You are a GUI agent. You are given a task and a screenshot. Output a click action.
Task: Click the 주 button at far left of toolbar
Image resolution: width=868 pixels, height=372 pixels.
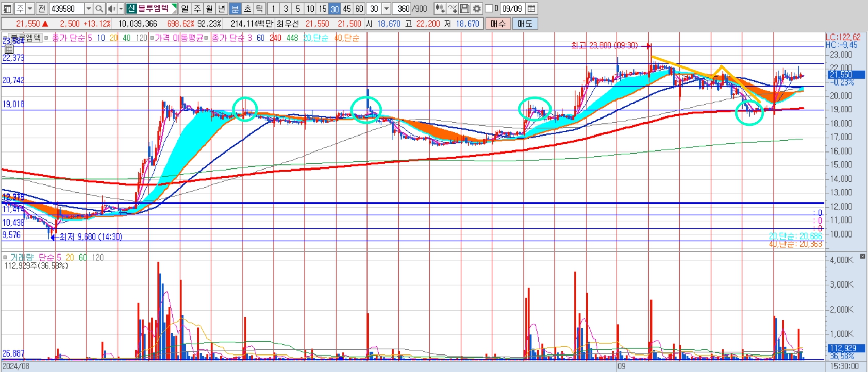coord(20,9)
